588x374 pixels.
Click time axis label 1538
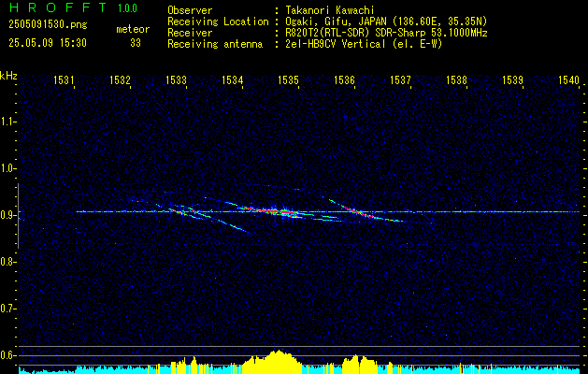click(x=457, y=79)
